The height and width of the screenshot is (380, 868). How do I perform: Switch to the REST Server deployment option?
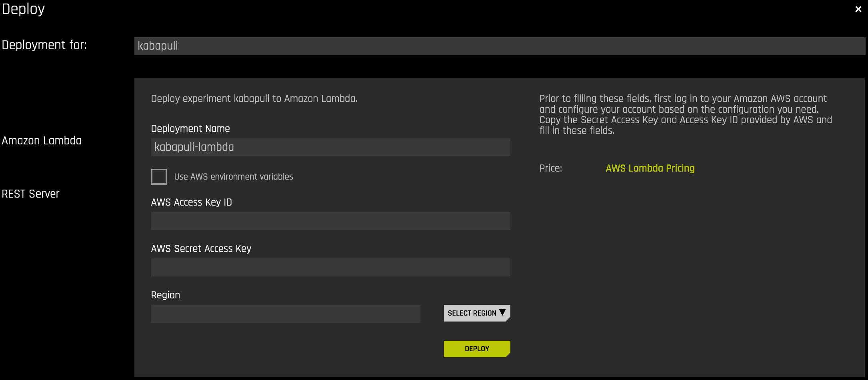coord(30,194)
